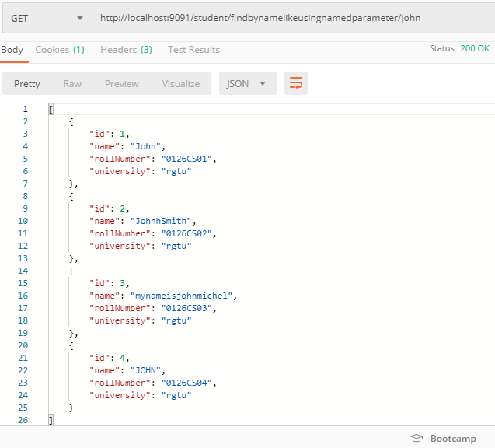Click line number 26 in the gutter
The width and height of the screenshot is (495, 448).
coord(23,420)
